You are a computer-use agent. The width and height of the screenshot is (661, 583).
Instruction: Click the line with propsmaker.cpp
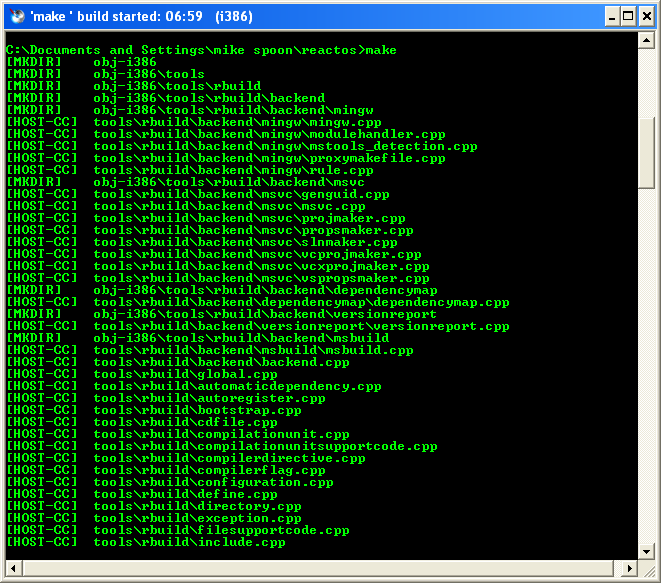pos(210,230)
